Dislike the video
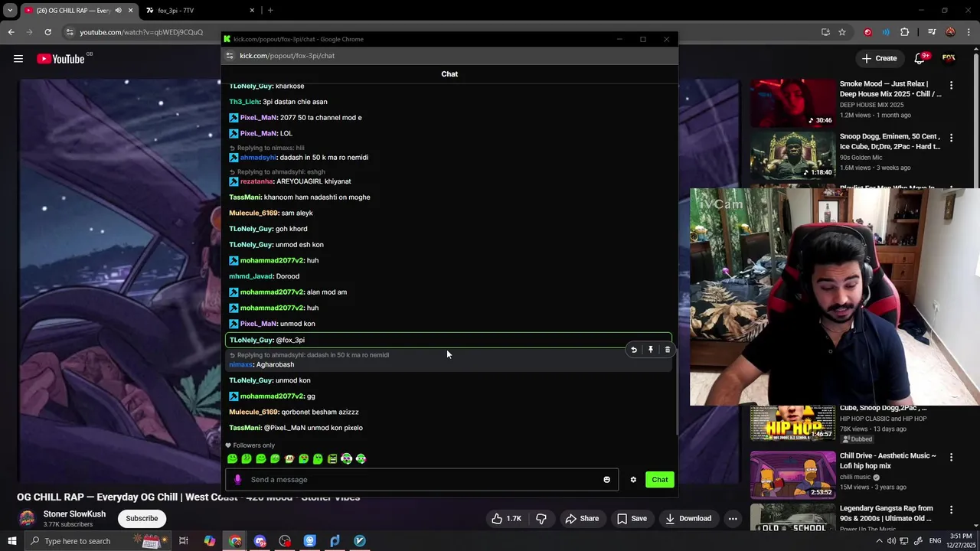980x551 pixels. (x=541, y=519)
